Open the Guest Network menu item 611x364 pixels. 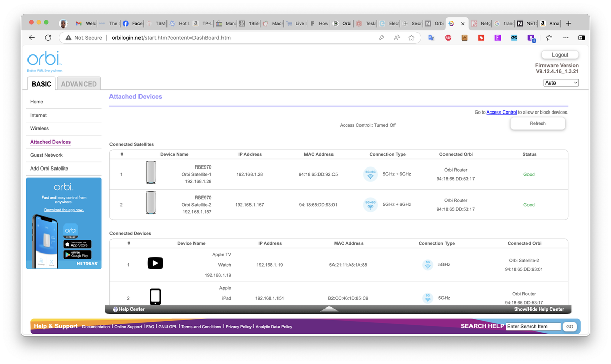click(46, 155)
